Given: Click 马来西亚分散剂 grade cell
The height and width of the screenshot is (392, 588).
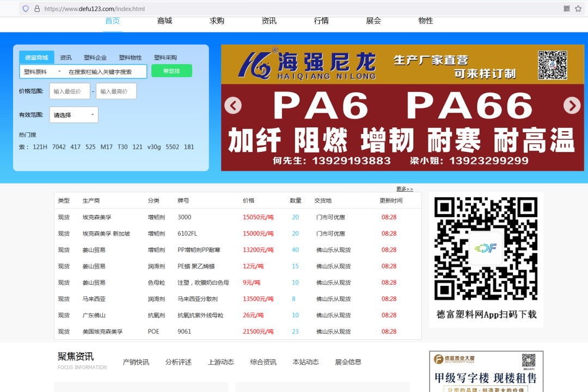Looking at the screenshot, I should (198, 299).
